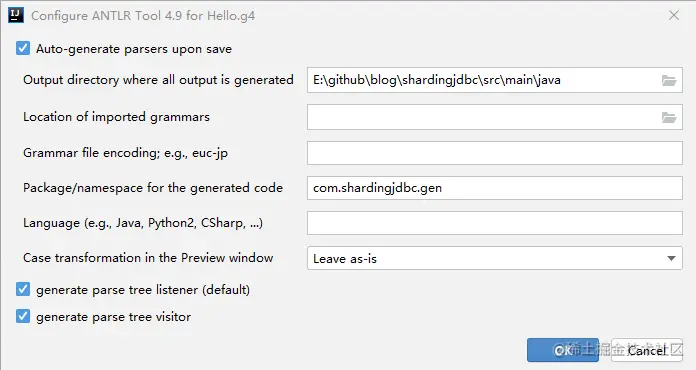
Task: Click the Configure ANTLR Tool title bar text
Action: pos(143,16)
